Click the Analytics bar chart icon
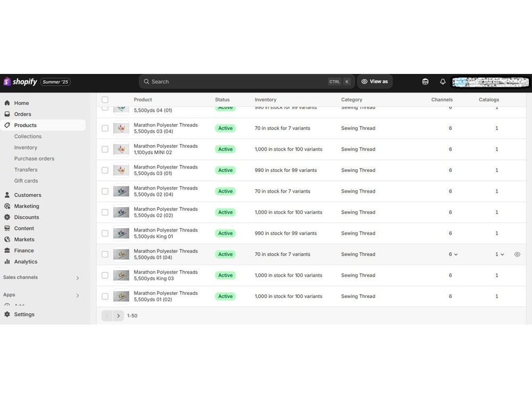This screenshot has width=532, height=399. tap(7, 262)
